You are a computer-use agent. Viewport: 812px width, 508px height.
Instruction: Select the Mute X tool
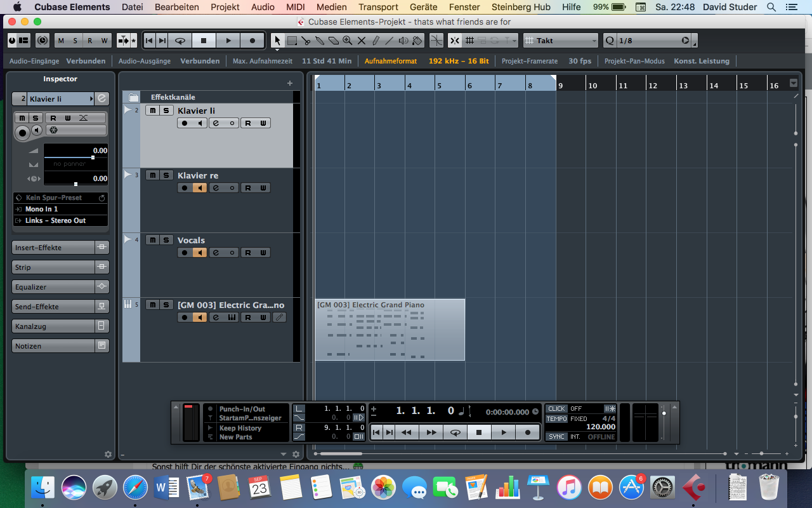(362, 41)
